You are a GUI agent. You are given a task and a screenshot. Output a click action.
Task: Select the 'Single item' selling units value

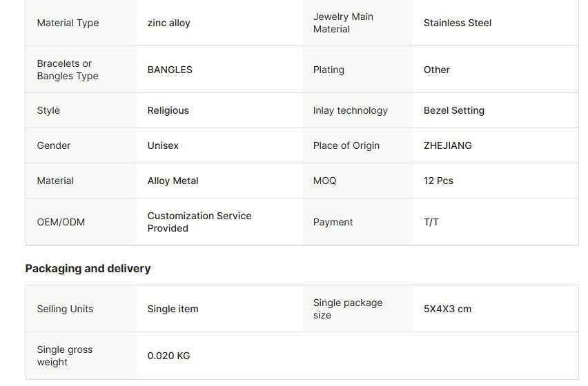(x=173, y=309)
